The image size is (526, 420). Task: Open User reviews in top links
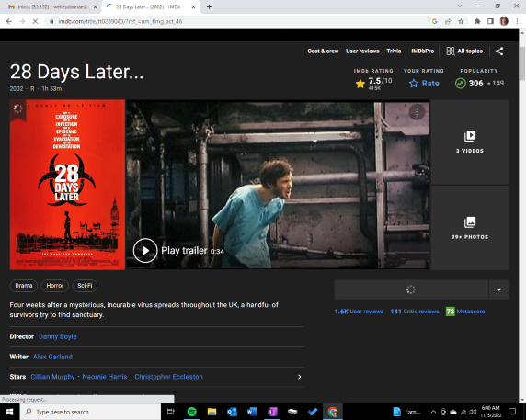coord(362,51)
